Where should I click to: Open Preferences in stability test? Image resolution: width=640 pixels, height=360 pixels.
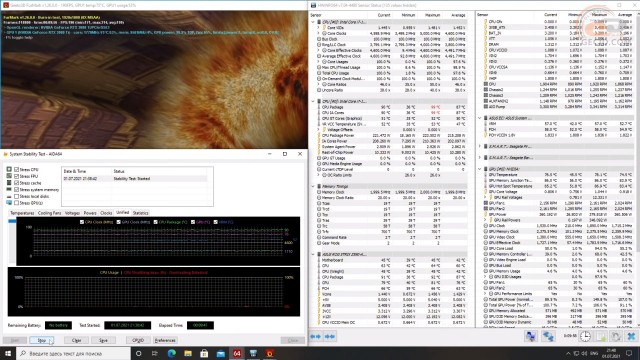[165, 340]
